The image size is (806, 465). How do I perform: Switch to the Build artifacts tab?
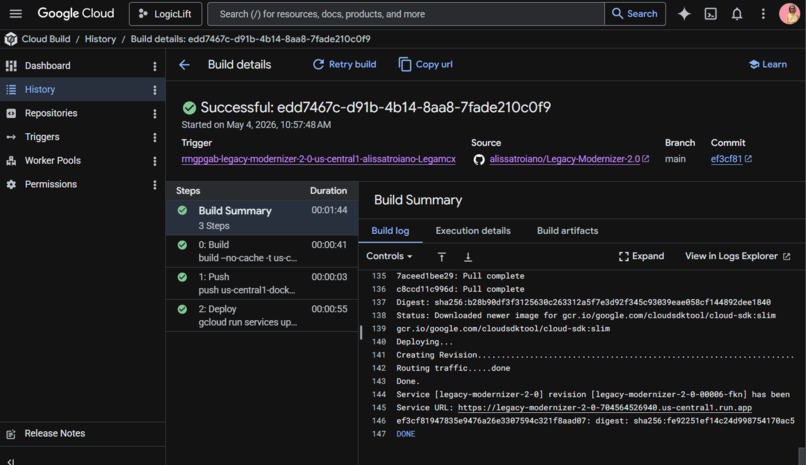[x=567, y=231]
